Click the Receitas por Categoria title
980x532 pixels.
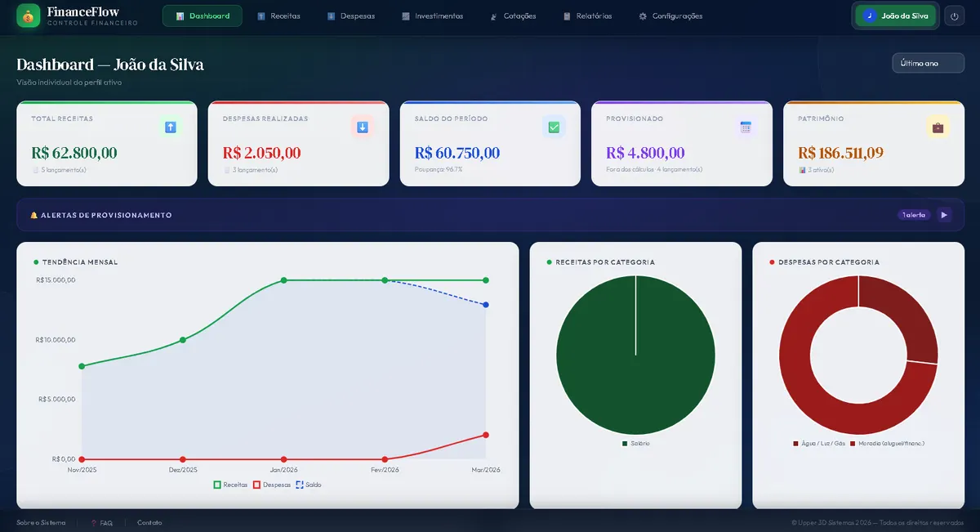tap(605, 262)
